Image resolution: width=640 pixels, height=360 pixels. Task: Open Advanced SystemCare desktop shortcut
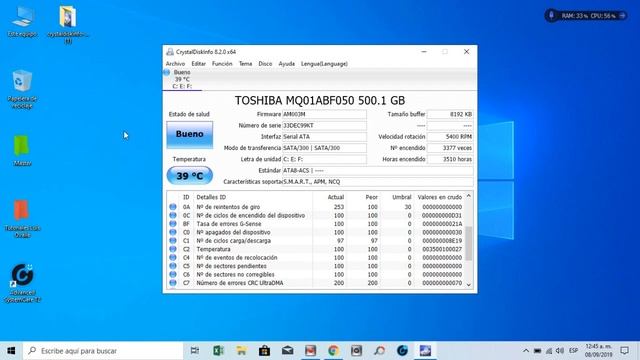pyautogui.click(x=22, y=283)
